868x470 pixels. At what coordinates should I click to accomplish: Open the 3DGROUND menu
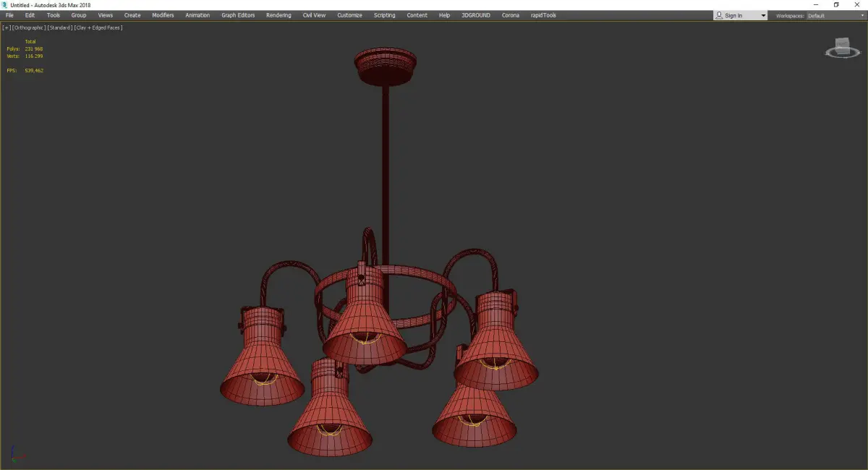[x=477, y=15]
